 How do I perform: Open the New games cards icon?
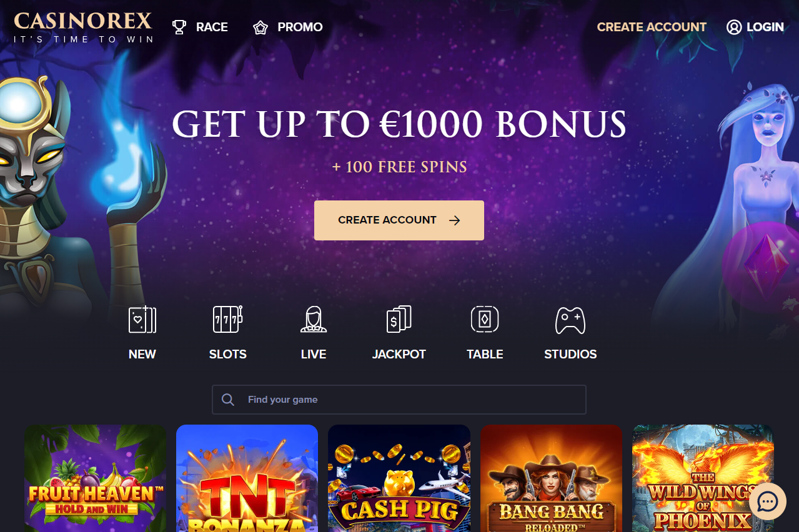tap(142, 319)
